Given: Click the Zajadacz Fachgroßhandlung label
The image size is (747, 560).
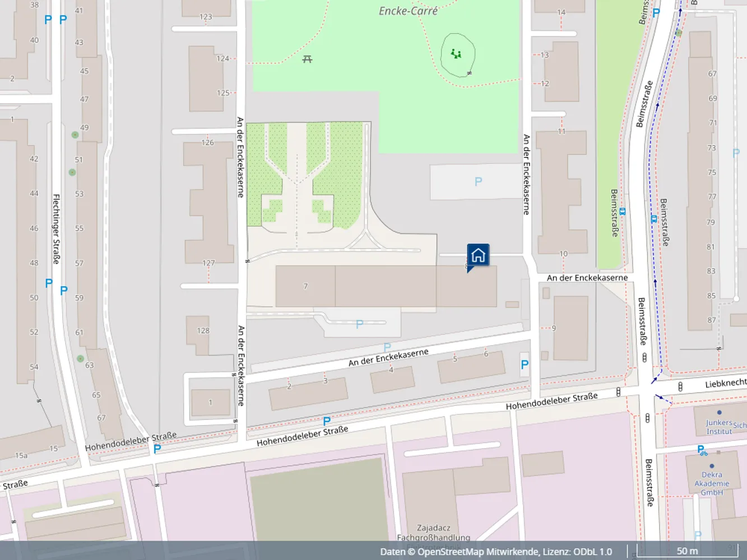Looking at the screenshot, I should coord(433,533).
